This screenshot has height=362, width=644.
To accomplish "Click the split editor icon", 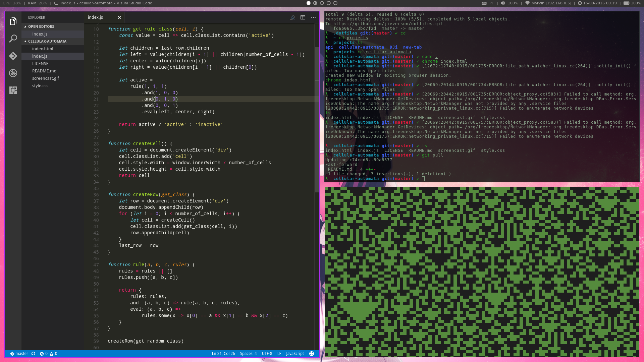I will [303, 17].
